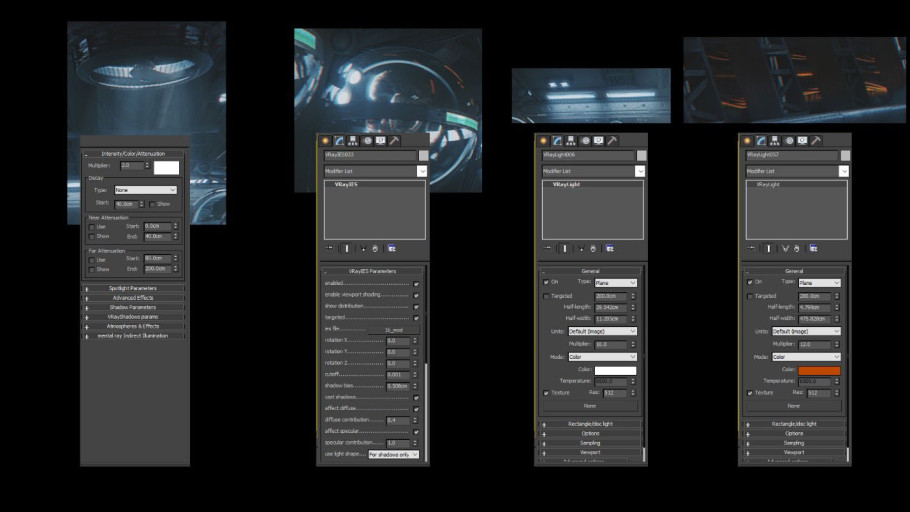Open Motion tab in VRayIES033 panel

coord(367,140)
